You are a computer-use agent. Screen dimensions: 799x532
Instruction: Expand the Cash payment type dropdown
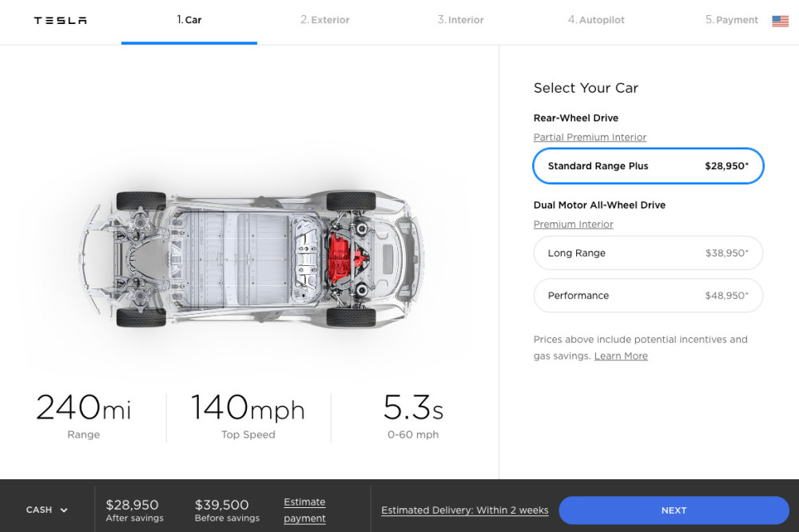click(x=47, y=510)
